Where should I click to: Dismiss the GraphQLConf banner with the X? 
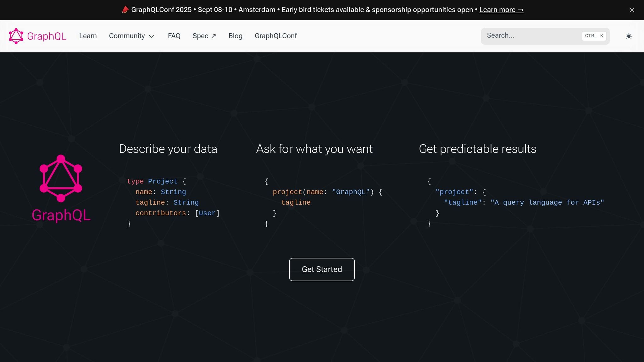(x=632, y=10)
